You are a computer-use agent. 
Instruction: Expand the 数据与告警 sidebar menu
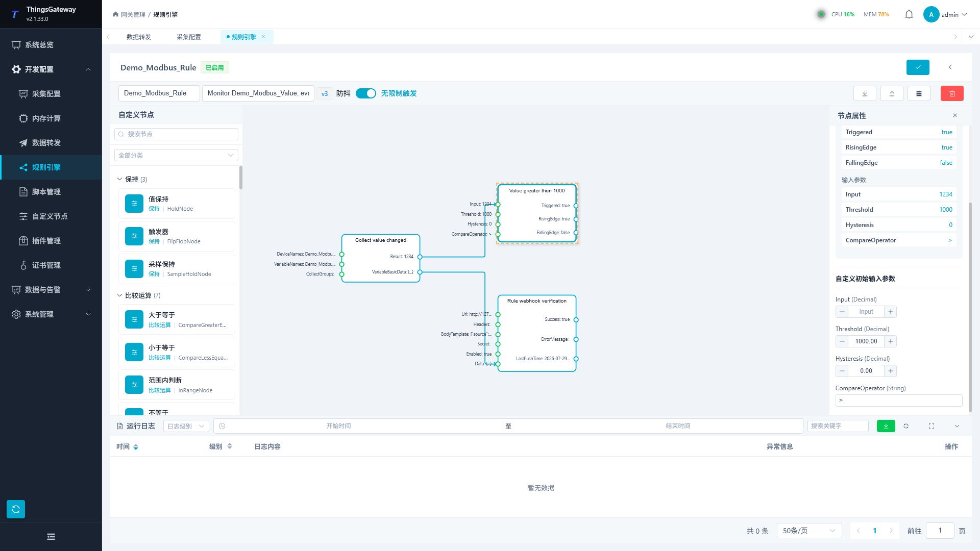click(51, 290)
